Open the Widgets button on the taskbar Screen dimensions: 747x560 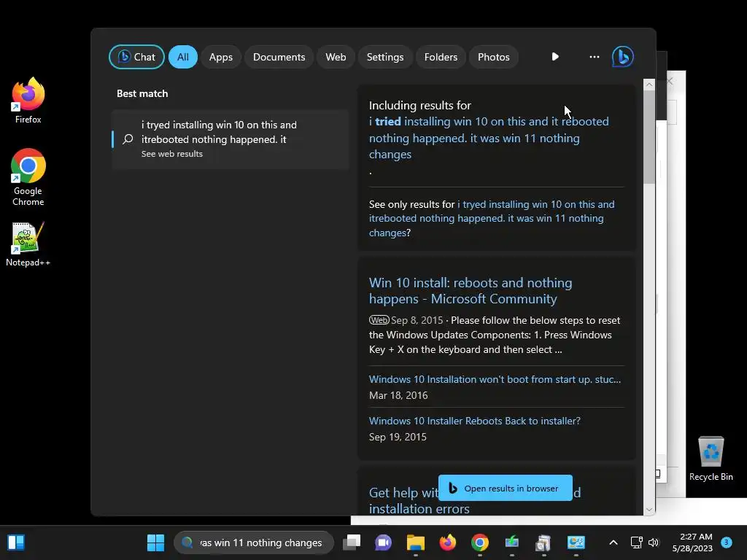[x=16, y=542]
